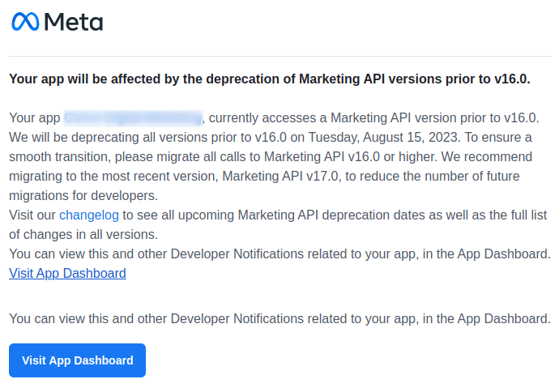Click the text Marketing API v16.0 or higher
The height and width of the screenshot is (392, 559).
tap(351, 157)
